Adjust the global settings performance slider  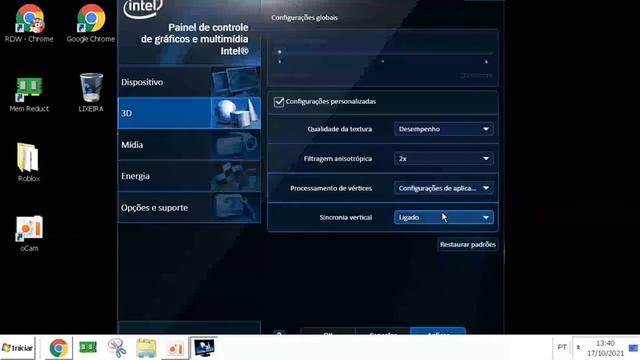280,52
